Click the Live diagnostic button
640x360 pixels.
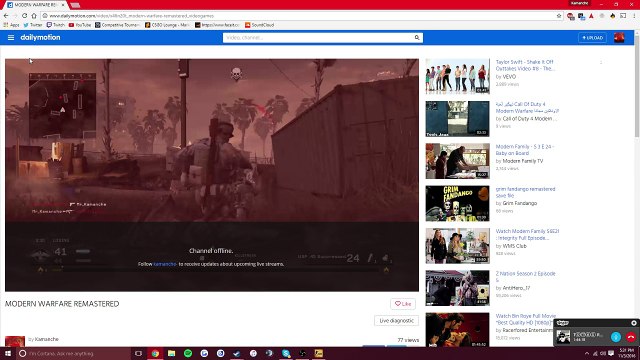point(396,321)
